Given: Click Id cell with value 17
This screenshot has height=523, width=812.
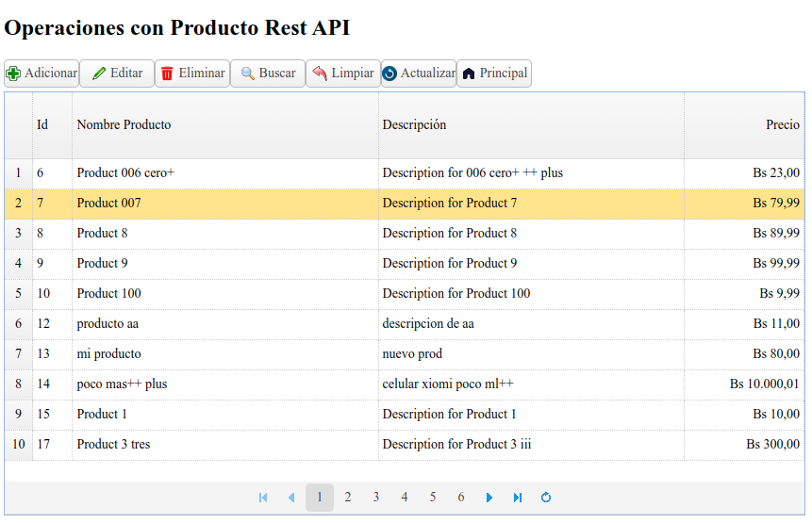Looking at the screenshot, I should point(52,445).
